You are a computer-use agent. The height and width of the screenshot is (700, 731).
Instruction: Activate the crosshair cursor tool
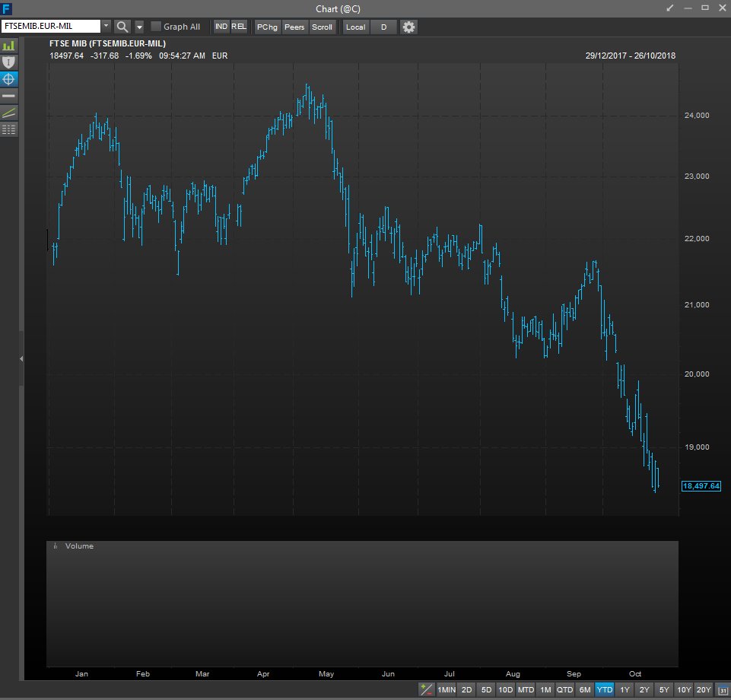[9, 79]
